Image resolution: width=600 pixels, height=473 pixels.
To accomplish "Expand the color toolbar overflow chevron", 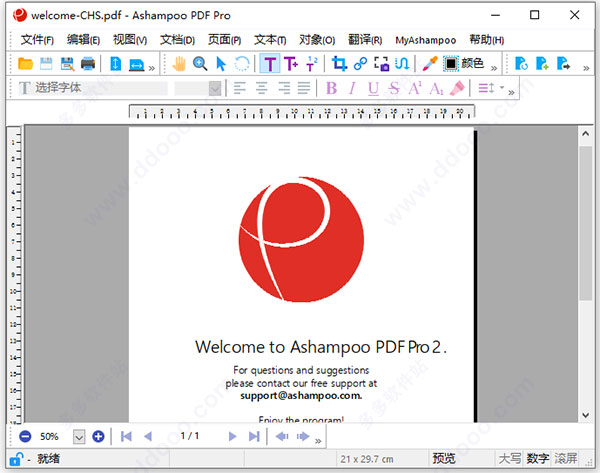I will click(x=494, y=69).
